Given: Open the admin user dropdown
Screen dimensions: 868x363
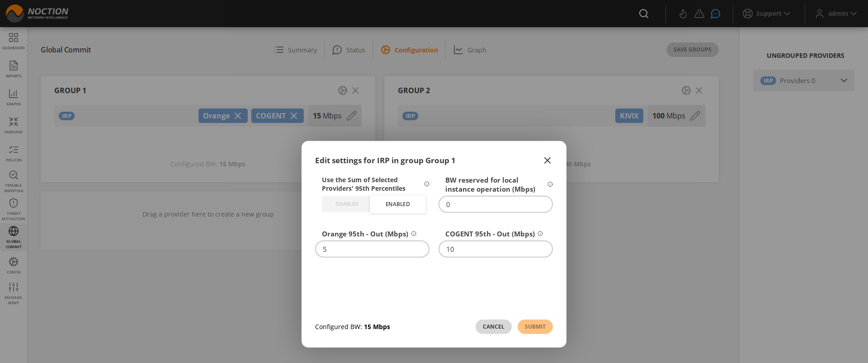Looking at the screenshot, I should tap(836, 14).
